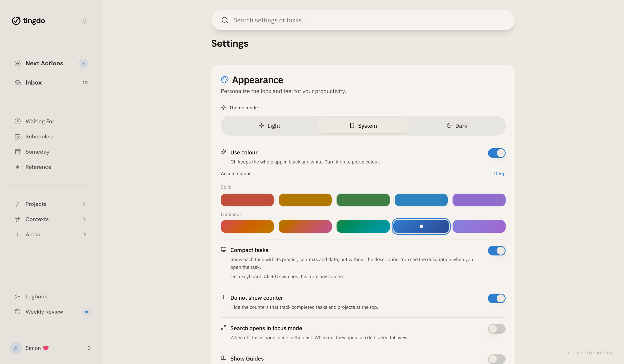Click the search magnifier icon
This screenshot has width=624, height=364.
pyautogui.click(x=225, y=20)
